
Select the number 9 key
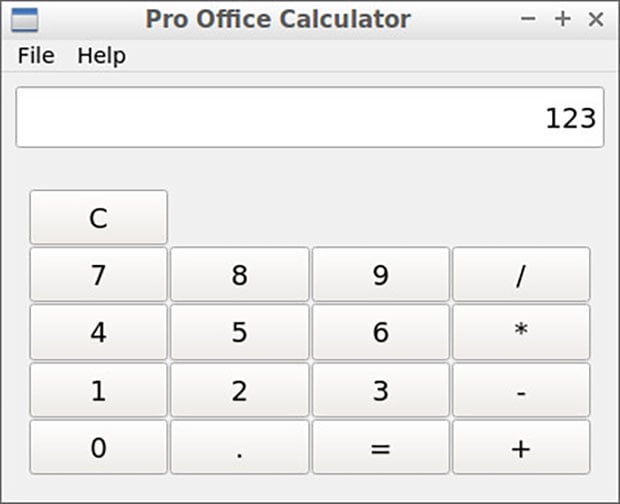(x=380, y=274)
